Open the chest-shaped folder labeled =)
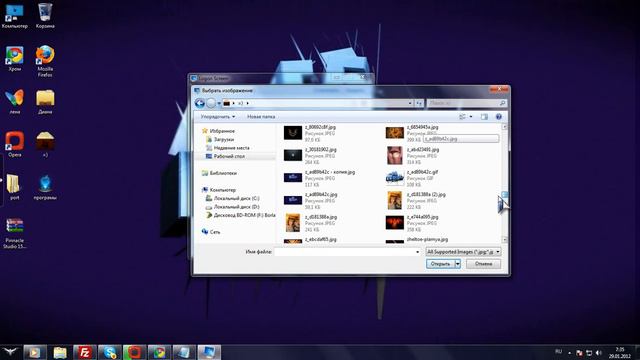Image resolution: width=640 pixels, height=360 pixels. pyautogui.click(x=45, y=144)
